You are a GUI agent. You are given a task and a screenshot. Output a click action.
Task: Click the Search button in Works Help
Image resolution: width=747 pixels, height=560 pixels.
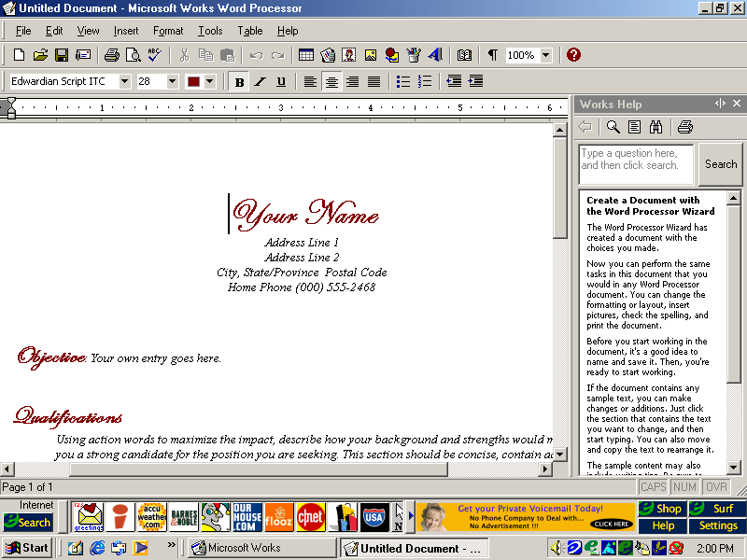point(720,164)
